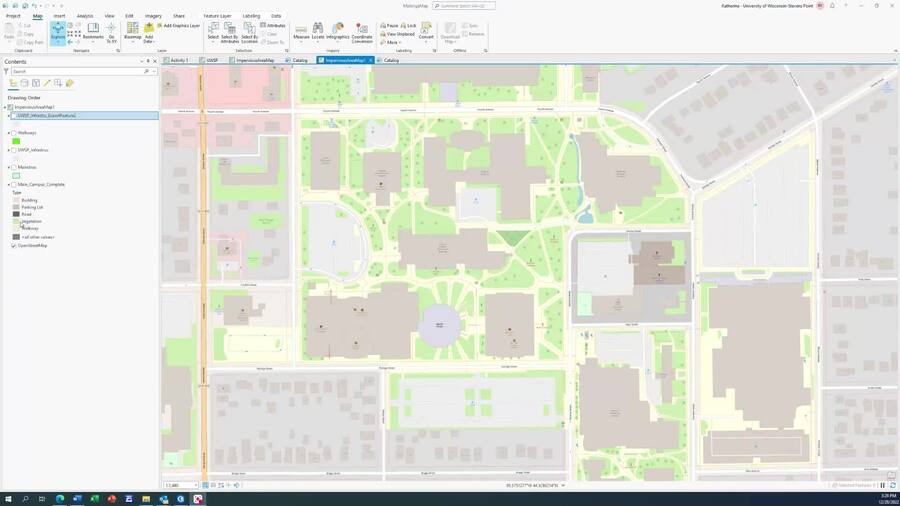Click Pause labeling button
The width and height of the screenshot is (900, 506).
(389, 26)
